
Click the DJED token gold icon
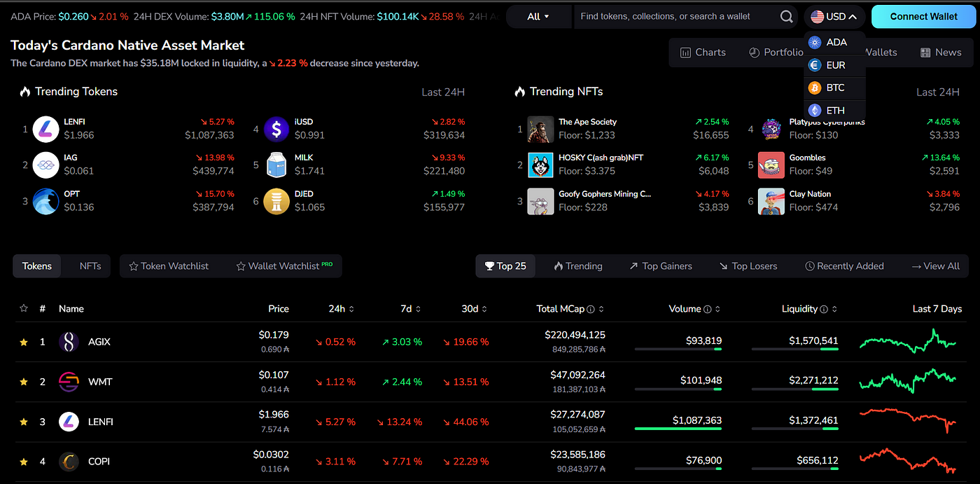tap(276, 202)
